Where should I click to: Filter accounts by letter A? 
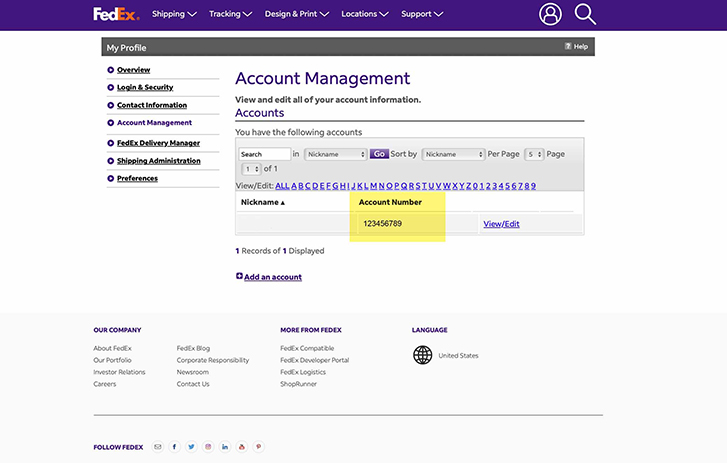pos(294,186)
